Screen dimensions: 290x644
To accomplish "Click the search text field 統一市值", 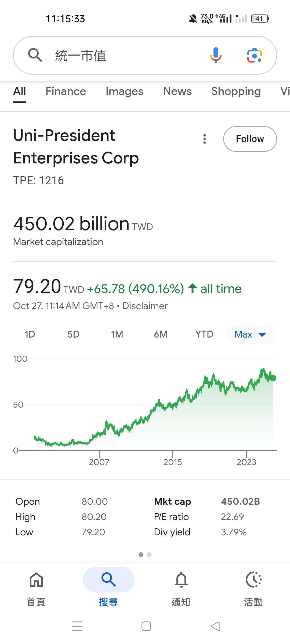I will click(x=121, y=55).
